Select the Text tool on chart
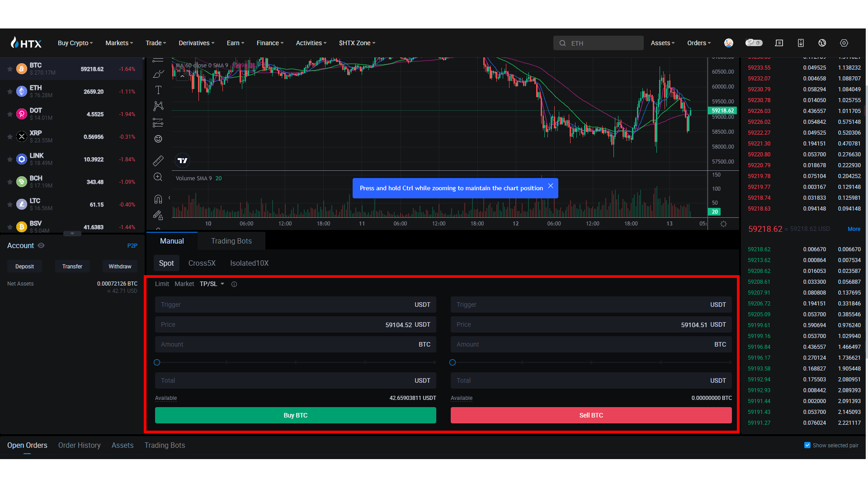The image size is (868, 488). [158, 90]
